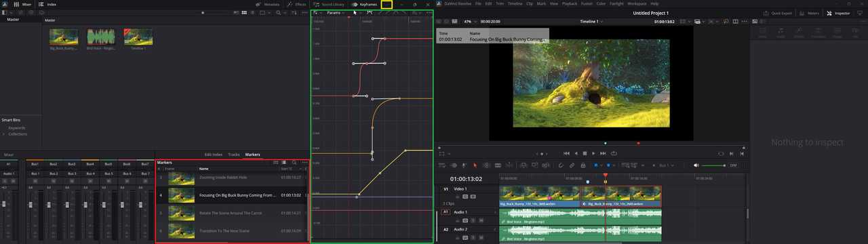Mute the Bus 7 mixer channel
Viewport: 868px width, 244px height.
coord(145,181)
